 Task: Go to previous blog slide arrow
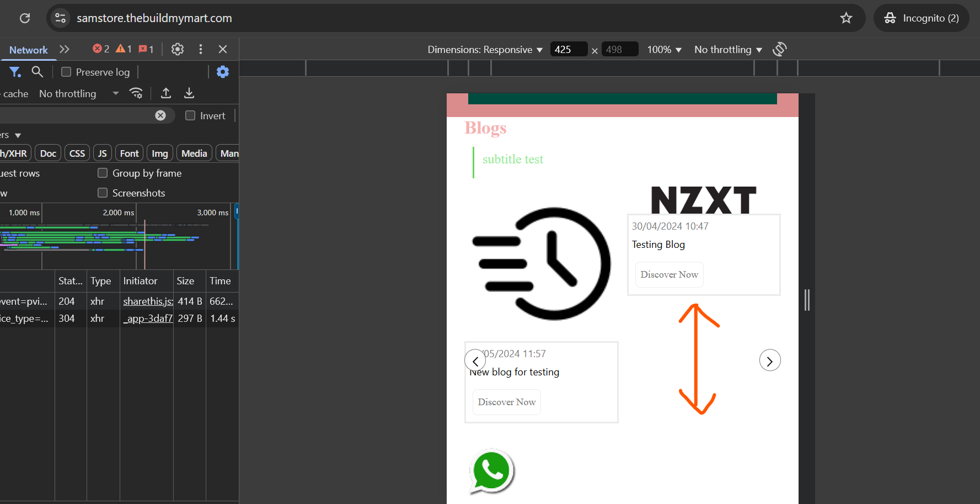click(x=475, y=360)
